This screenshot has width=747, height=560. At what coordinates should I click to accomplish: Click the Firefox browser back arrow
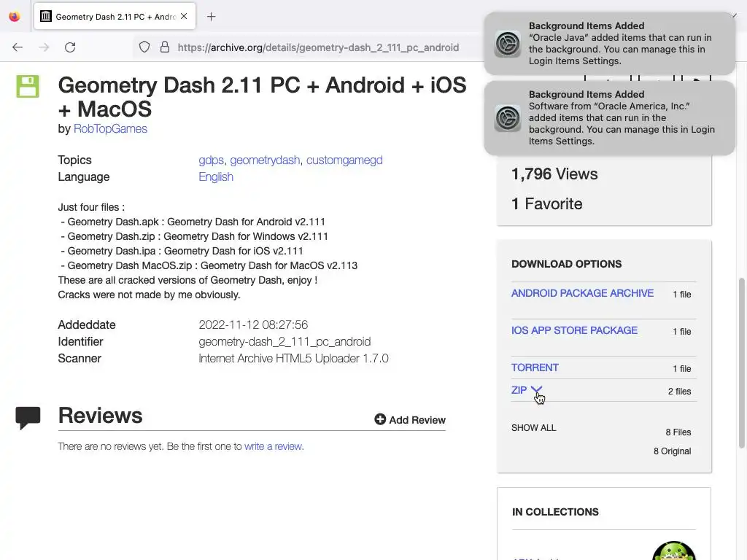[18, 47]
